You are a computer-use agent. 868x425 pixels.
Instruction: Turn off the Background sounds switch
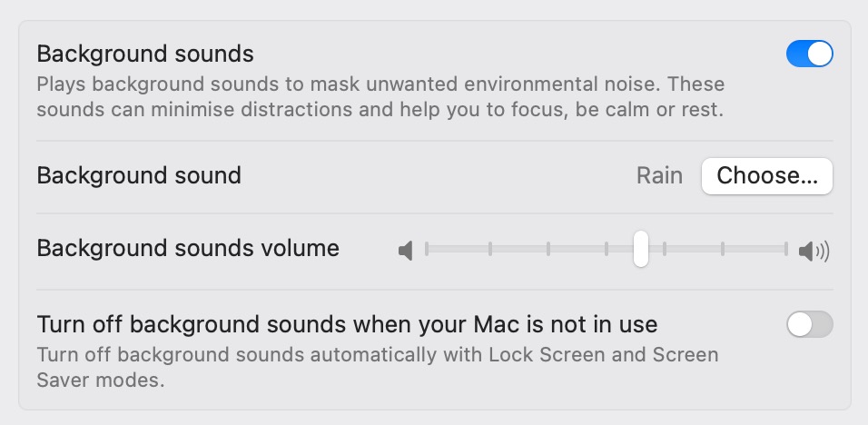809,54
